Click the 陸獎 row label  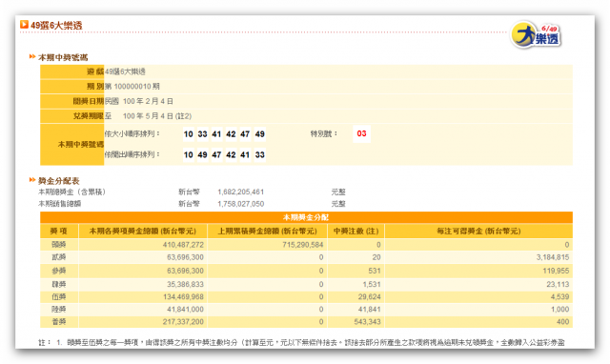click(59, 310)
